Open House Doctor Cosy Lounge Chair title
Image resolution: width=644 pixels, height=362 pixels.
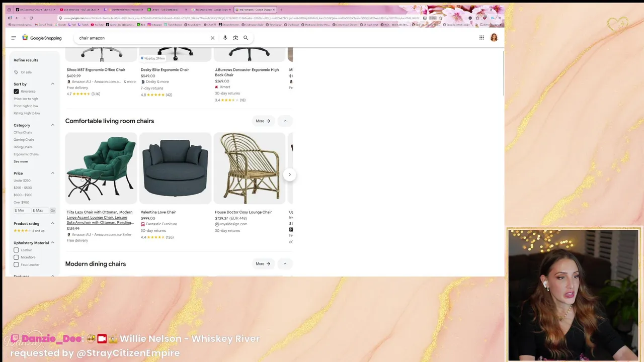[243, 212]
